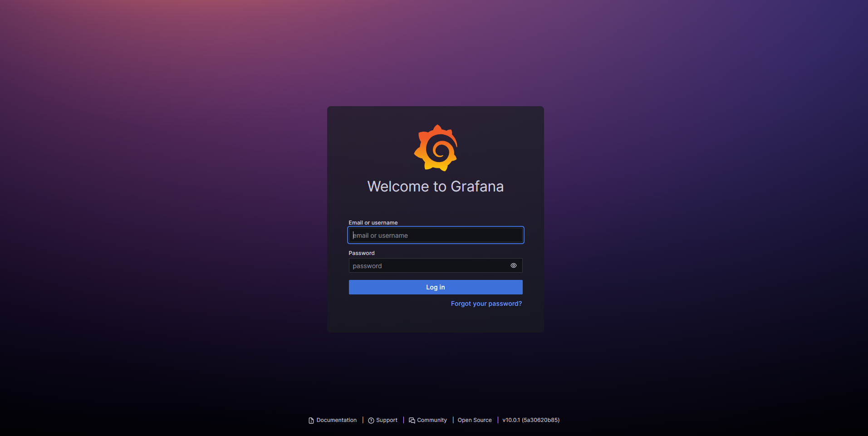Screen dimensions: 868x436
Task: Click the separator between Documentation and Support
Action: [363, 420]
